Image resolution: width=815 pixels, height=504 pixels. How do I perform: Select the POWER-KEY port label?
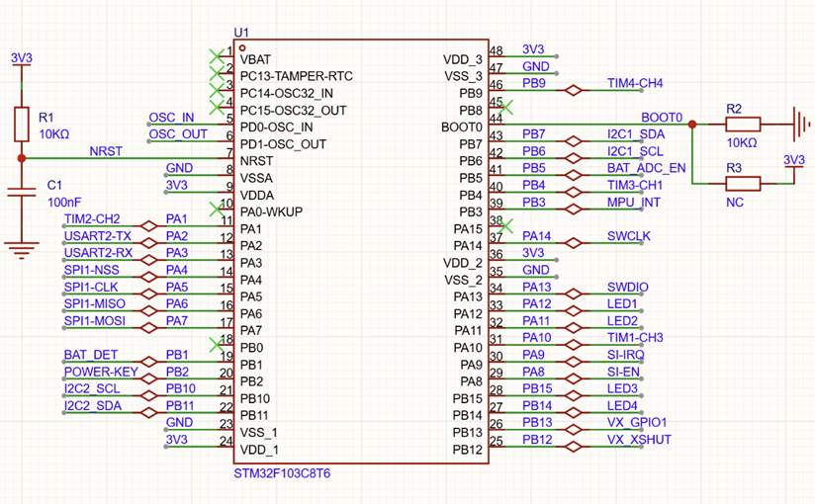pyautogui.click(x=101, y=372)
